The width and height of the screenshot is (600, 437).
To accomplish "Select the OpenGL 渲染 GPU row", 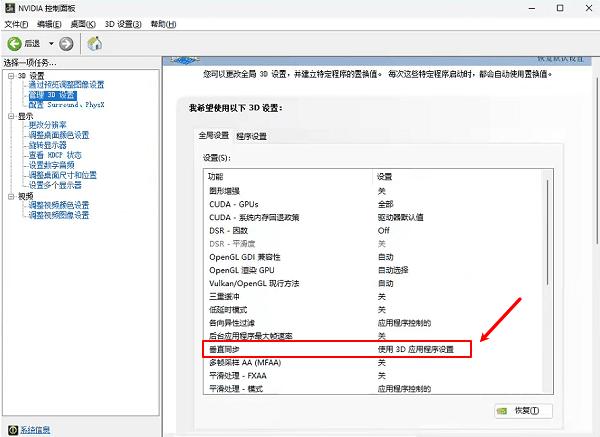I will [374, 270].
